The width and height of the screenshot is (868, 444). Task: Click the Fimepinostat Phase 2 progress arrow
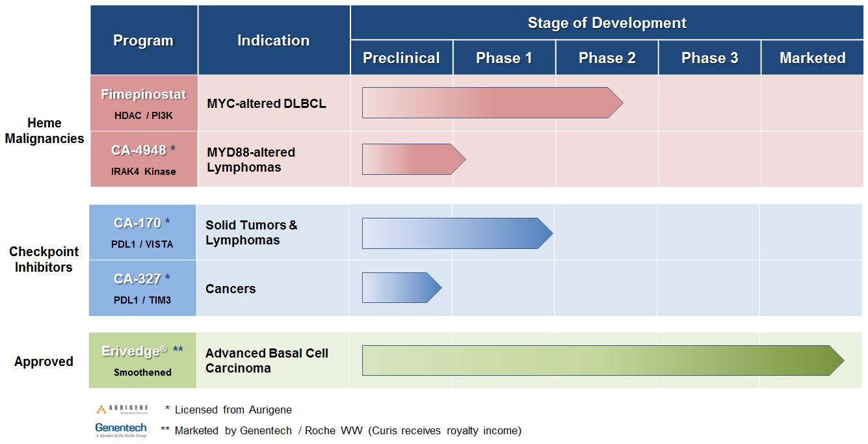(492, 103)
